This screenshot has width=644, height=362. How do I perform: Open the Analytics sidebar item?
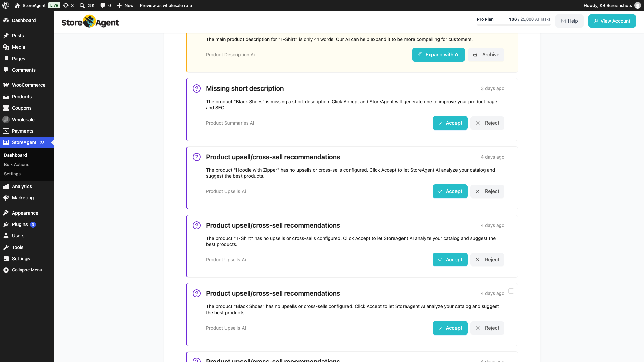click(27, 186)
